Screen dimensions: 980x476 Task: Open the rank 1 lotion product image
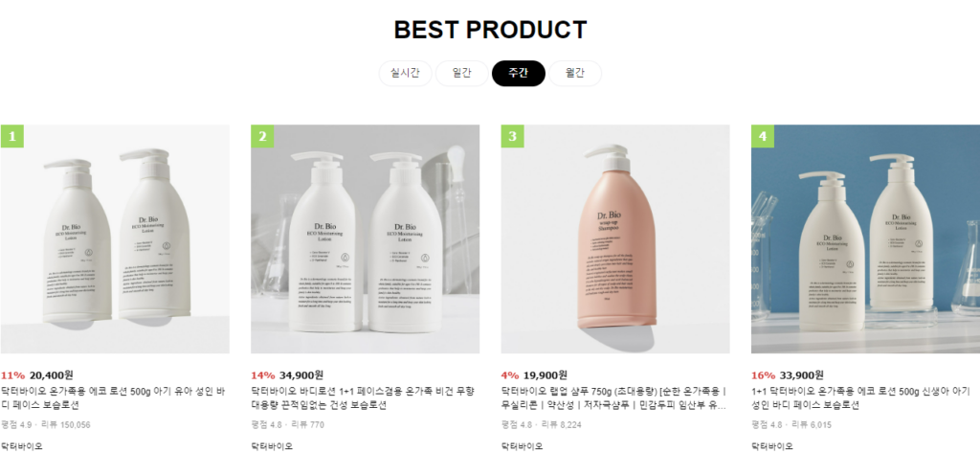115,238
